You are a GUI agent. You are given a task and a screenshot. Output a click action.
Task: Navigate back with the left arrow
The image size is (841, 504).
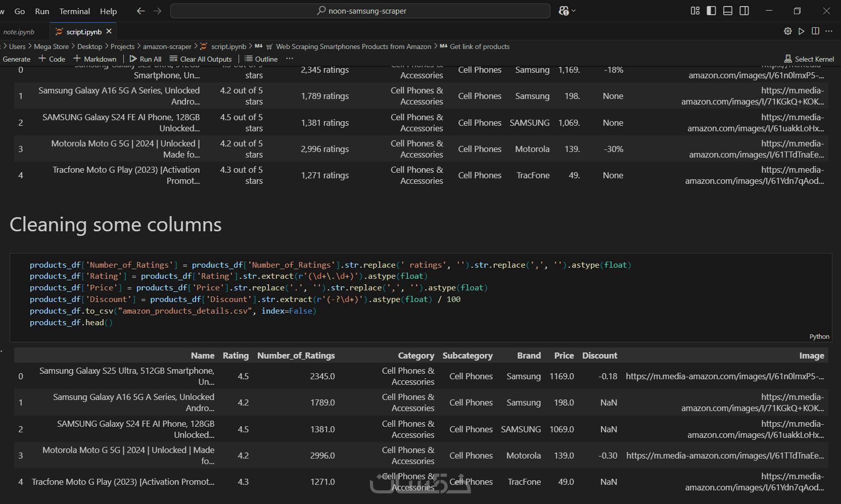[141, 11]
